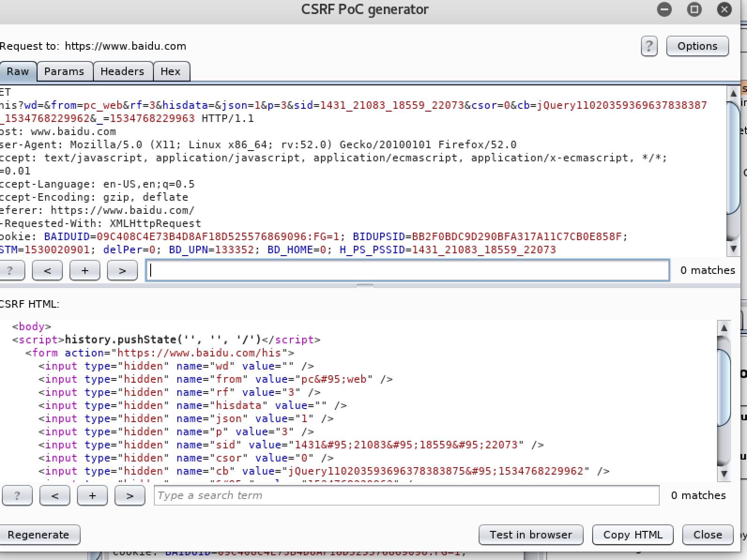Screen dimensions: 747x560
Task: Click request pane scrollbar up arrow
Action: tap(733, 93)
